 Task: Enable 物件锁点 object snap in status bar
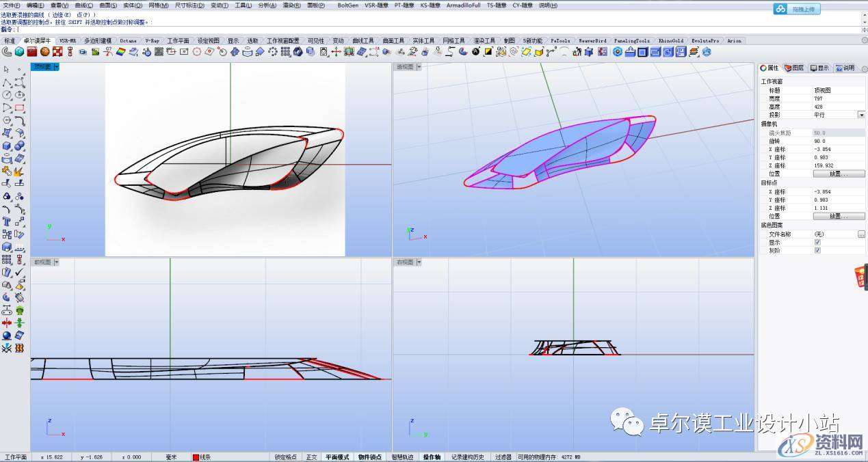click(369, 457)
